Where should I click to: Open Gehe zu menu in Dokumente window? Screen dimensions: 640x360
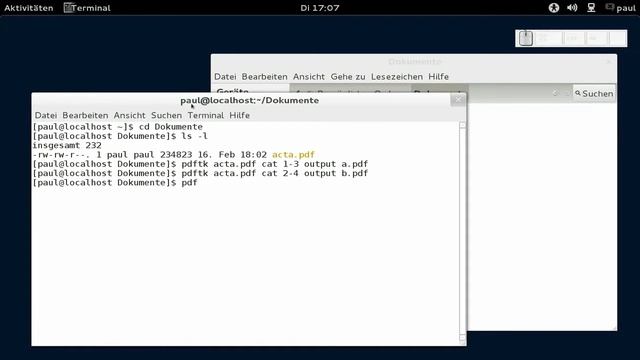(x=348, y=77)
